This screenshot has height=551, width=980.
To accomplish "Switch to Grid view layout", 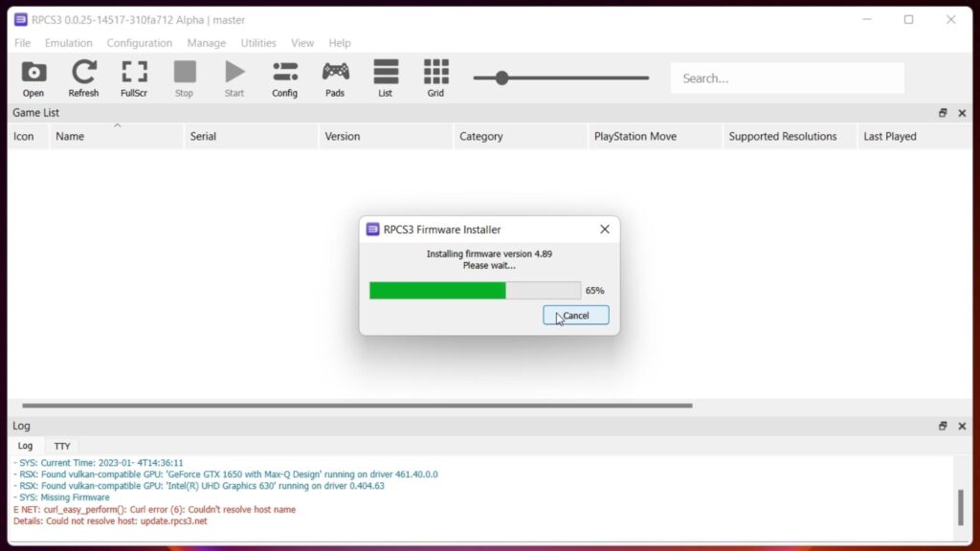I will (435, 78).
